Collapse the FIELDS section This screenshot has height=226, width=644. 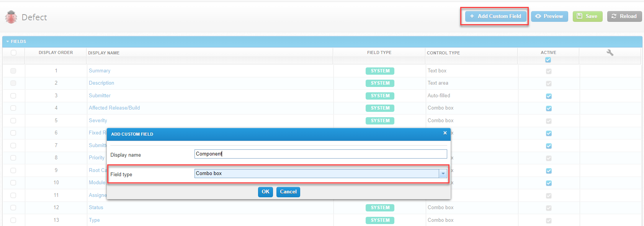8,41
